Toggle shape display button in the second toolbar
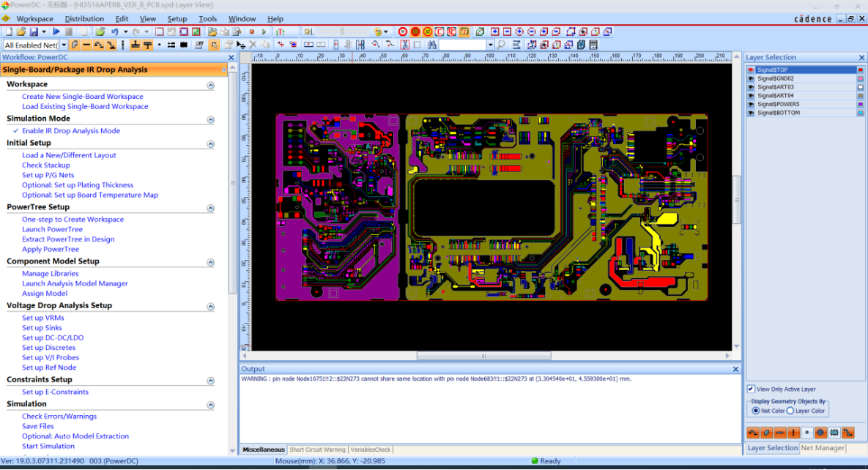 (x=74, y=45)
